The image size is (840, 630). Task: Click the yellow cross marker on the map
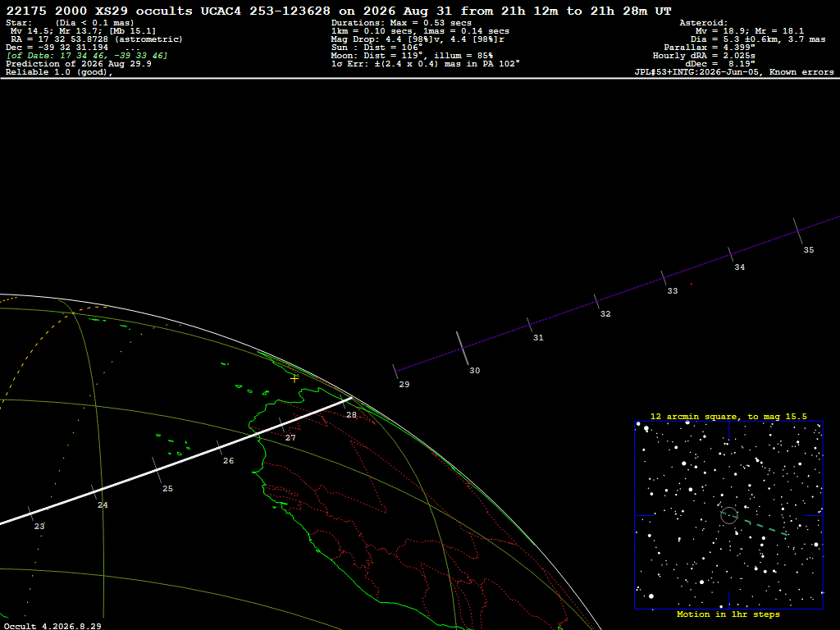294,378
